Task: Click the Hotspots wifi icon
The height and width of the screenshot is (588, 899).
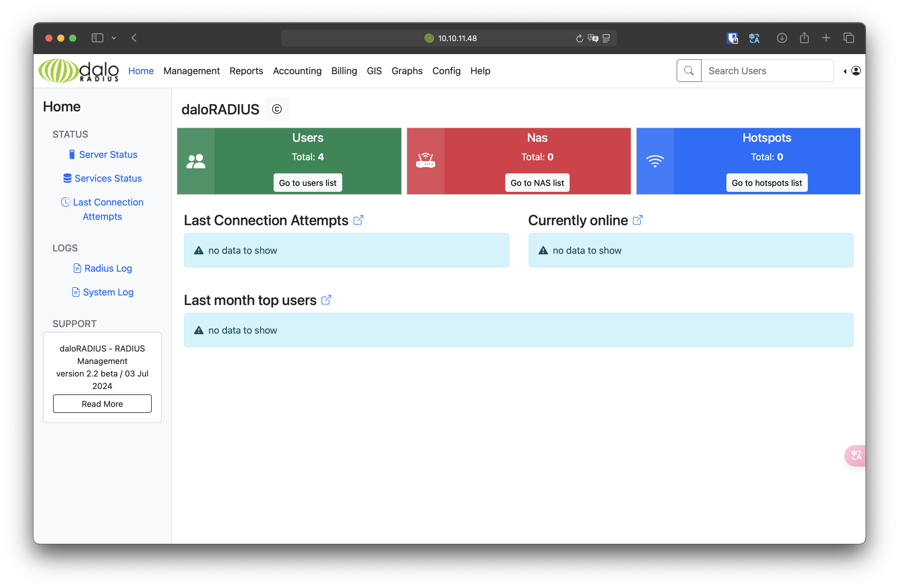Action: [x=655, y=161]
